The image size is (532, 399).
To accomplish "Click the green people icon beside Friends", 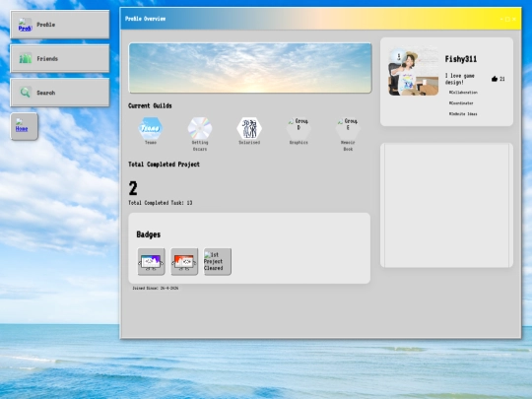I will pyautogui.click(x=25, y=58).
